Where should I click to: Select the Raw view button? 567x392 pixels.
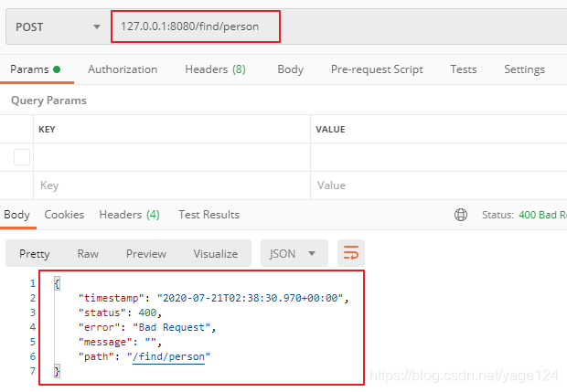(88, 254)
